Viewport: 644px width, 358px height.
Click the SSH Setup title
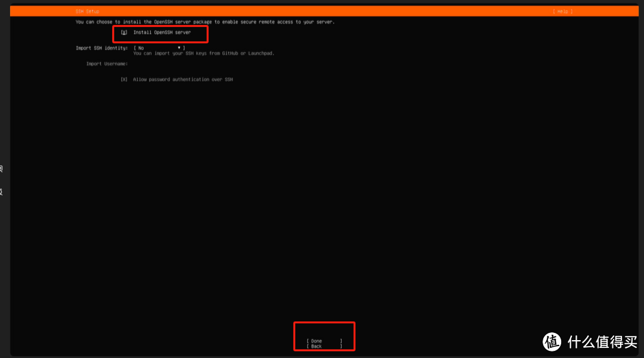point(88,11)
